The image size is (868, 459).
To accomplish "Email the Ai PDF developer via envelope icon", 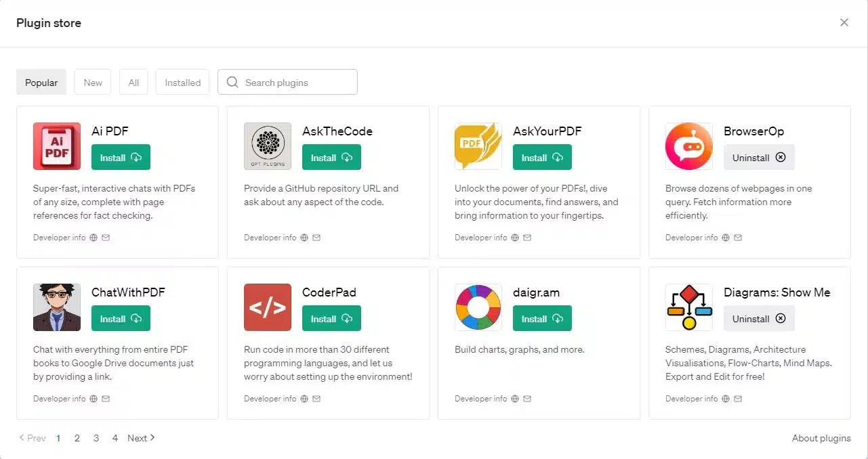I will tap(106, 238).
